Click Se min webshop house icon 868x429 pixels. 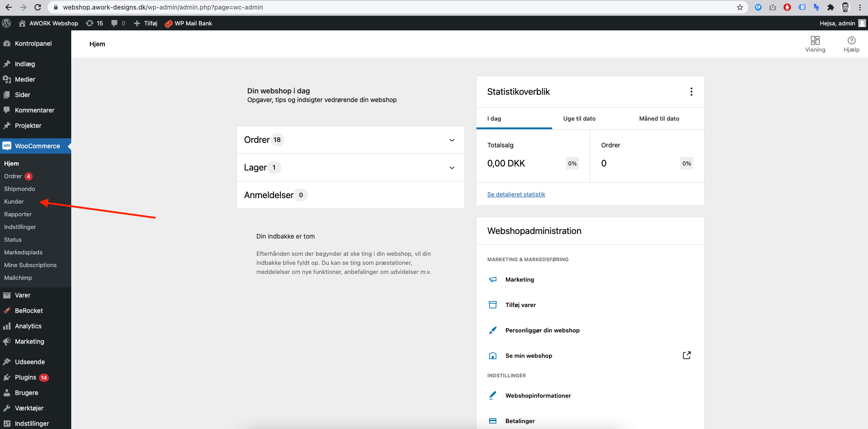coord(493,356)
